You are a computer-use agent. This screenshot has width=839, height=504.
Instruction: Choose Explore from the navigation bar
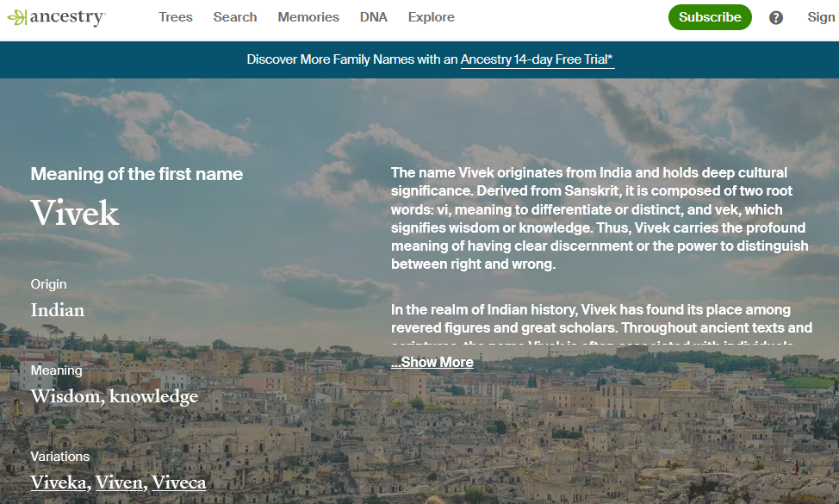click(x=431, y=17)
